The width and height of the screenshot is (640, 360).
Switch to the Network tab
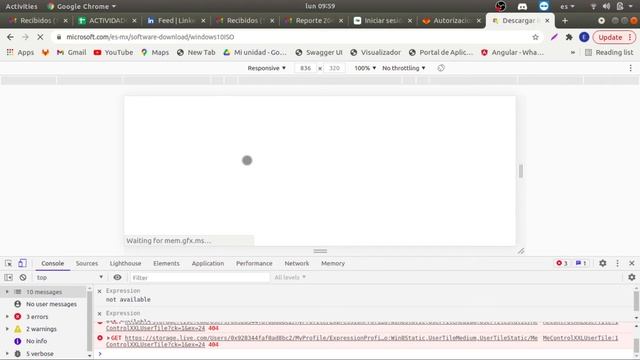pyautogui.click(x=297, y=263)
